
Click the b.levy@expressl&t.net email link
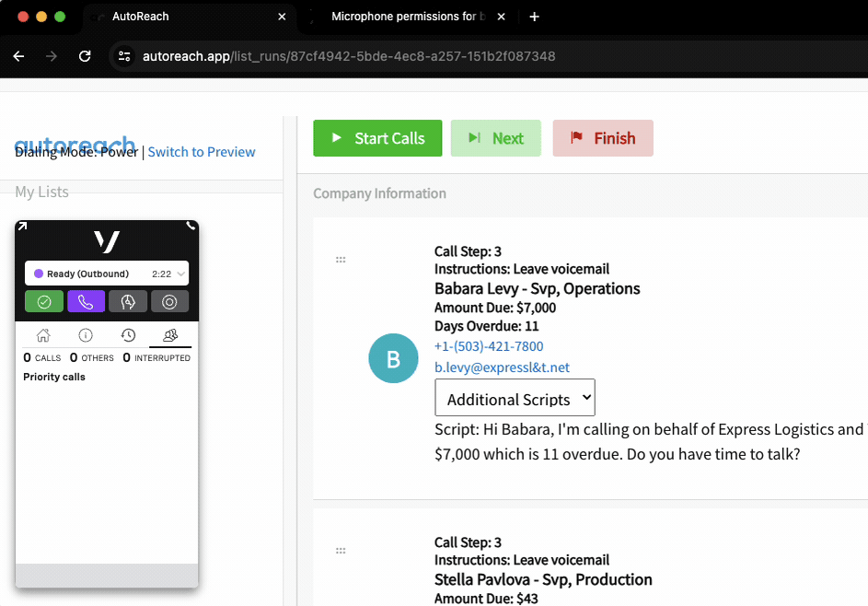pos(502,367)
